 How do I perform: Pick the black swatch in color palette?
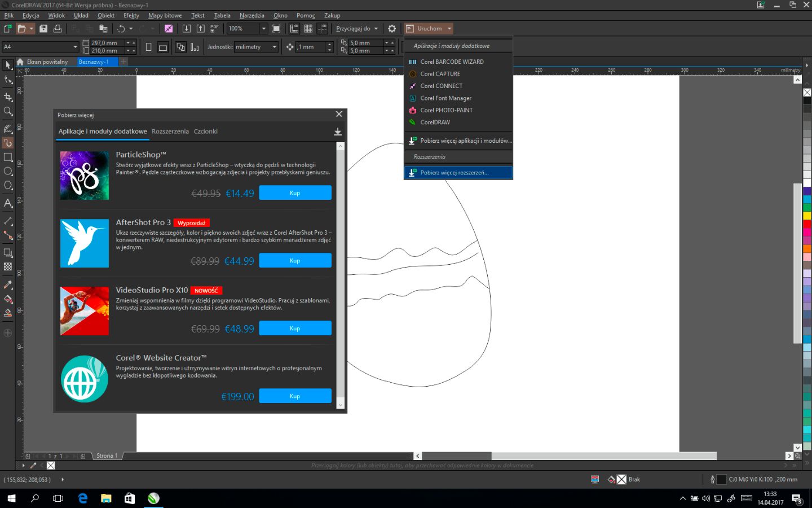[807, 101]
